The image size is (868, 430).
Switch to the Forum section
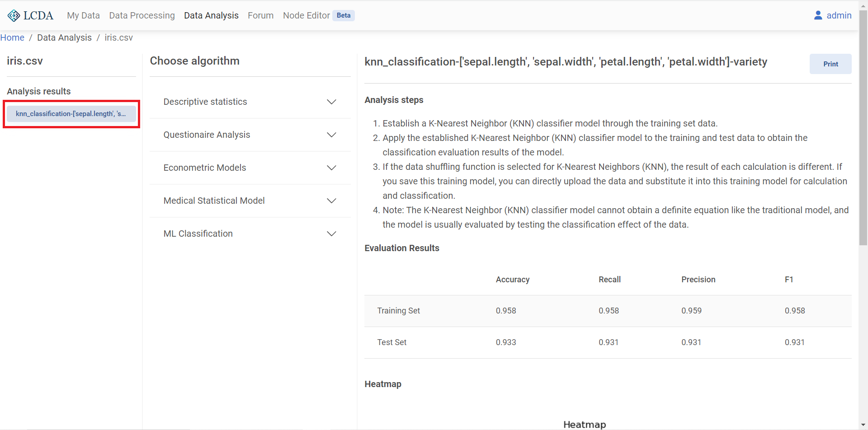260,15
